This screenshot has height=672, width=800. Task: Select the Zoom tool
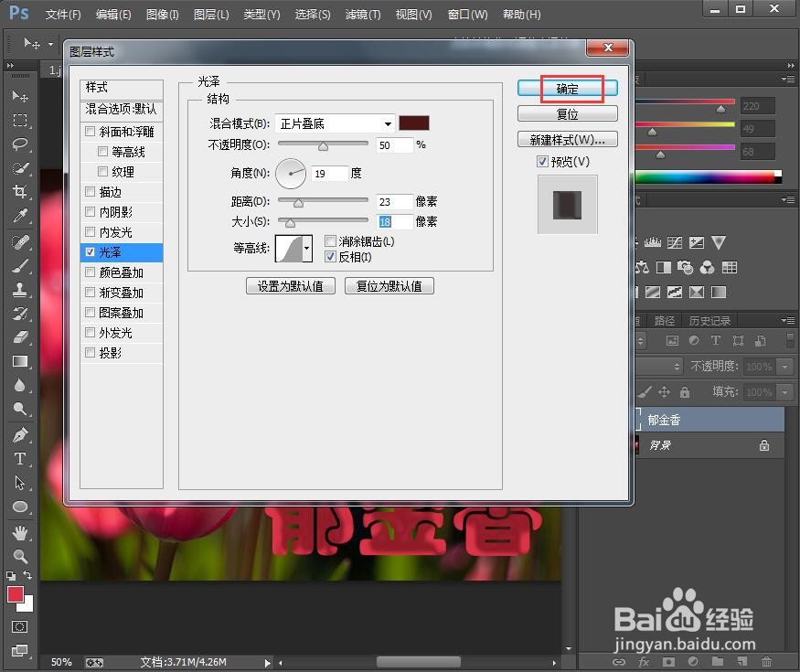coord(20,556)
